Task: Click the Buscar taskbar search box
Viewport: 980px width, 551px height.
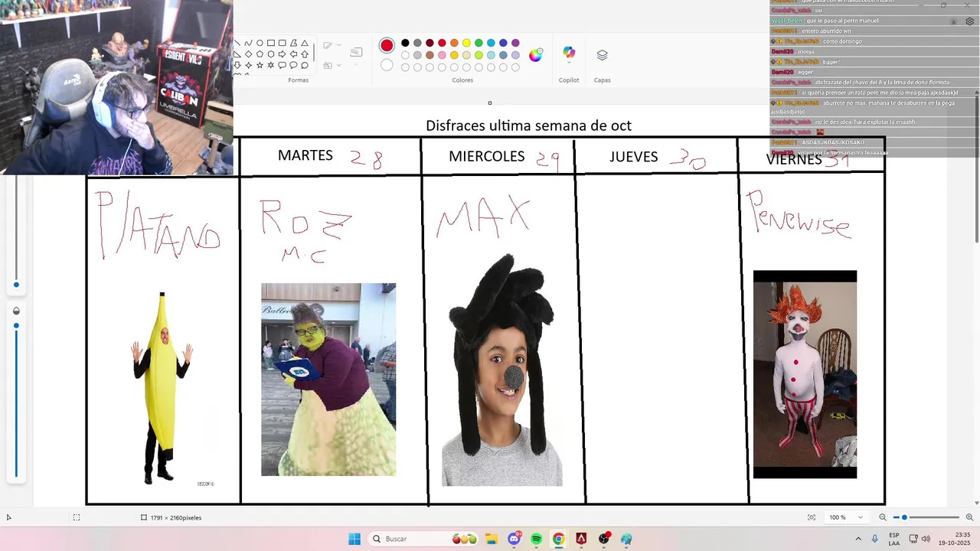Action: [421, 539]
